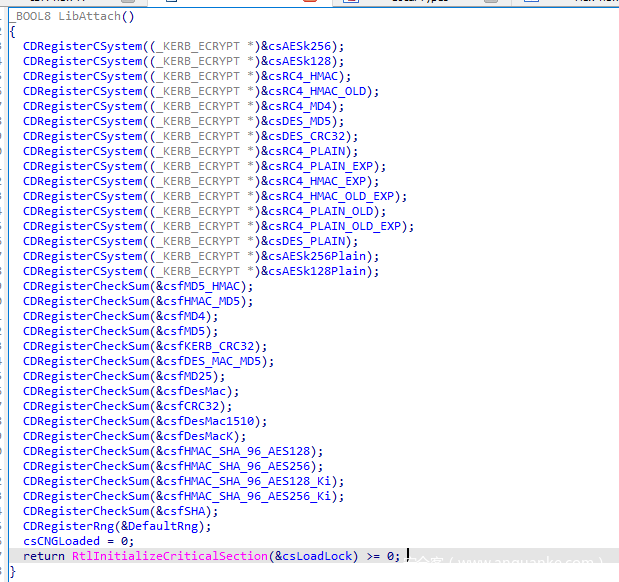
Task: Jump to RtlInitializeCriticalSection call
Action: 170,556
